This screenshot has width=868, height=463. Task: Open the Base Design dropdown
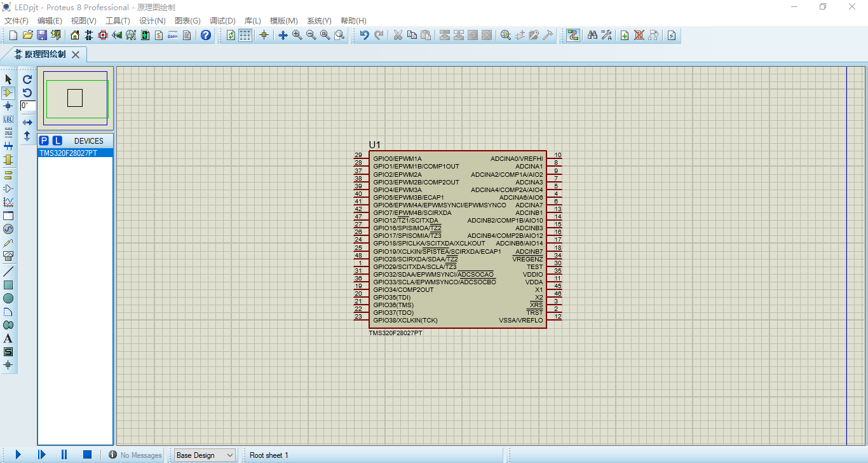click(x=204, y=455)
